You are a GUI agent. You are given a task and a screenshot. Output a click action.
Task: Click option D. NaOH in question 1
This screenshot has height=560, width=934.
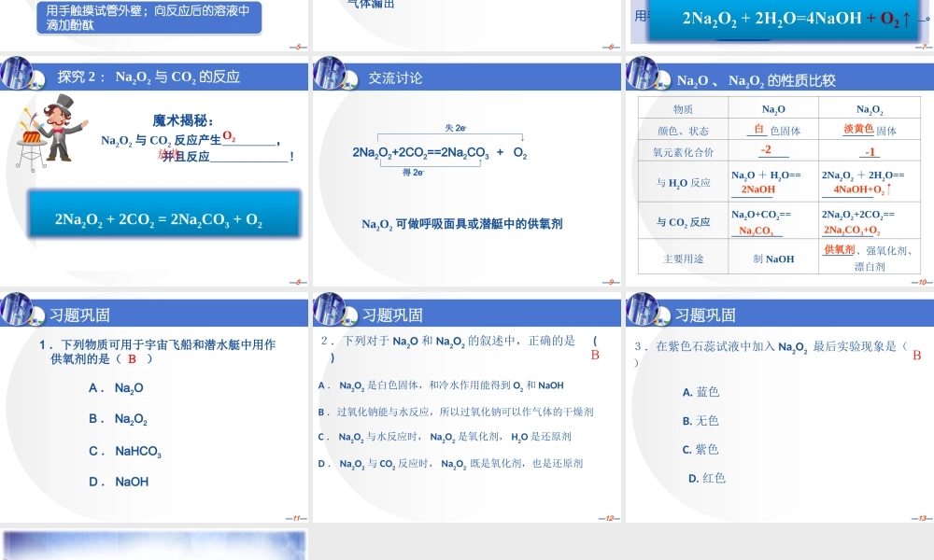[119, 482]
